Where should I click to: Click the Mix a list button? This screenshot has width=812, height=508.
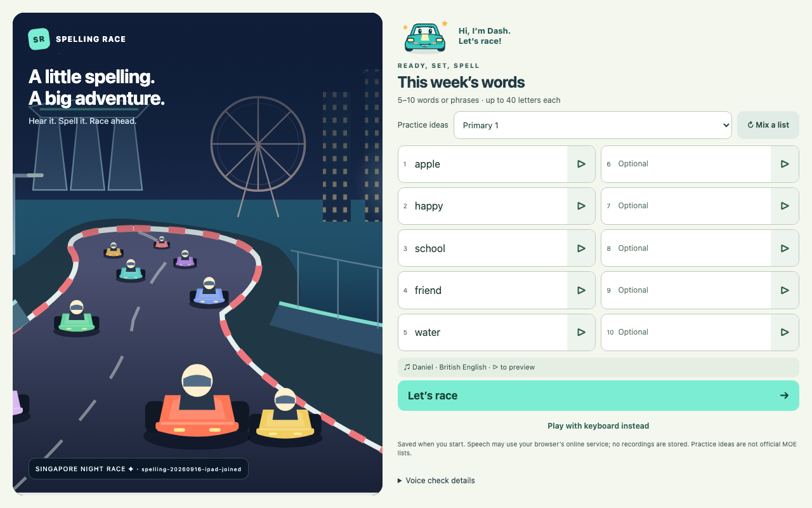[768, 125]
